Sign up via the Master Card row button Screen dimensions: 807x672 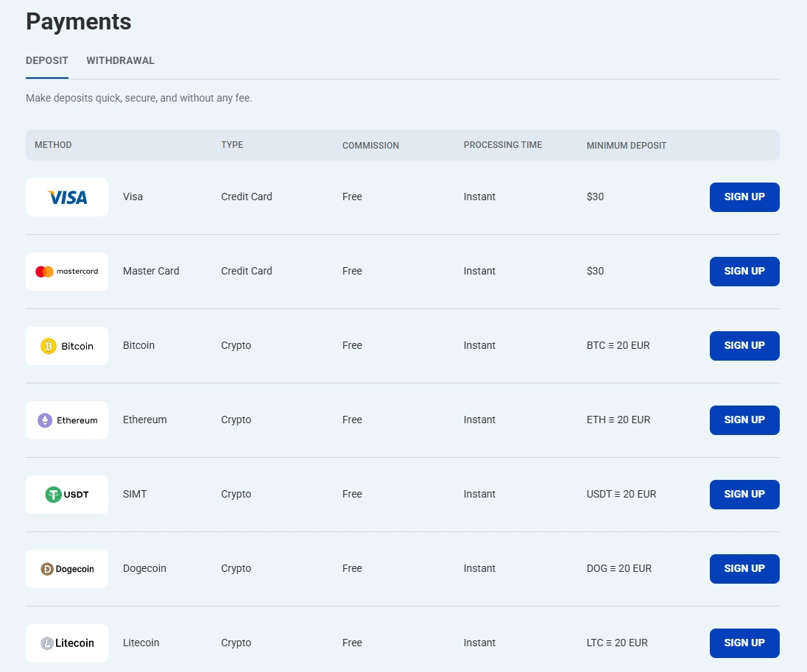point(744,271)
